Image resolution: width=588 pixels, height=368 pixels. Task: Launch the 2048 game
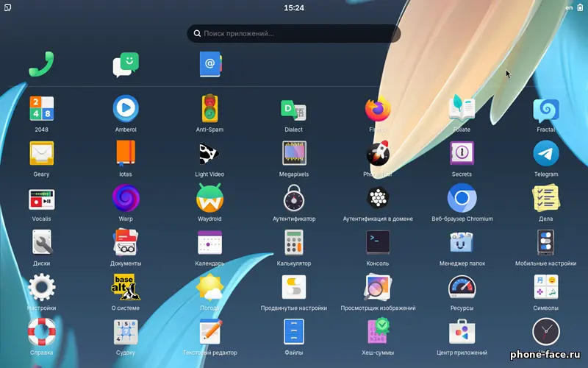(x=41, y=109)
